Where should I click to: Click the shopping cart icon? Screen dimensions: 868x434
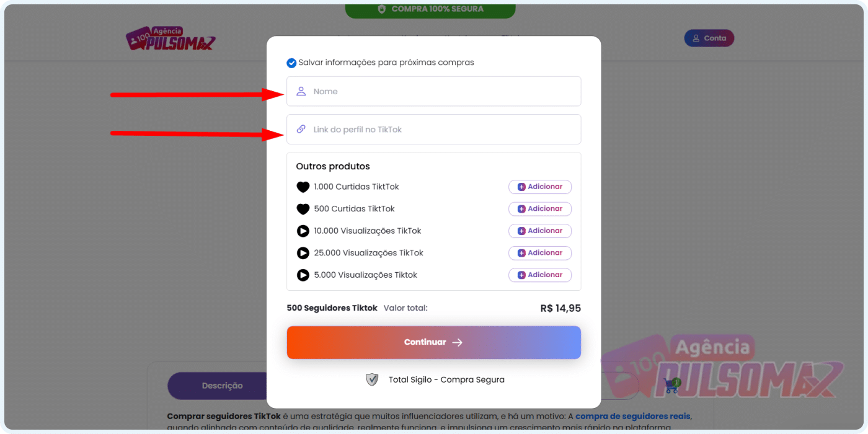672,385
